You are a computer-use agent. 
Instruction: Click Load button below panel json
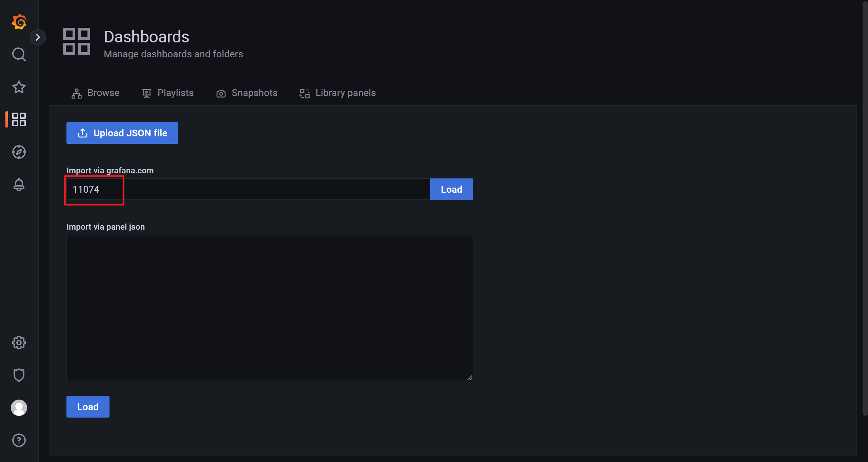click(88, 407)
